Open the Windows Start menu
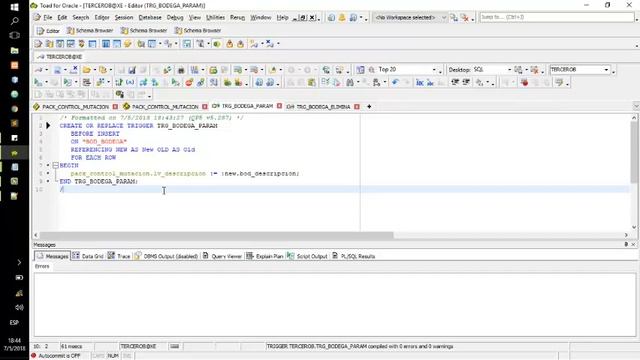The height and width of the screenshot is (360, 640). 14,7
